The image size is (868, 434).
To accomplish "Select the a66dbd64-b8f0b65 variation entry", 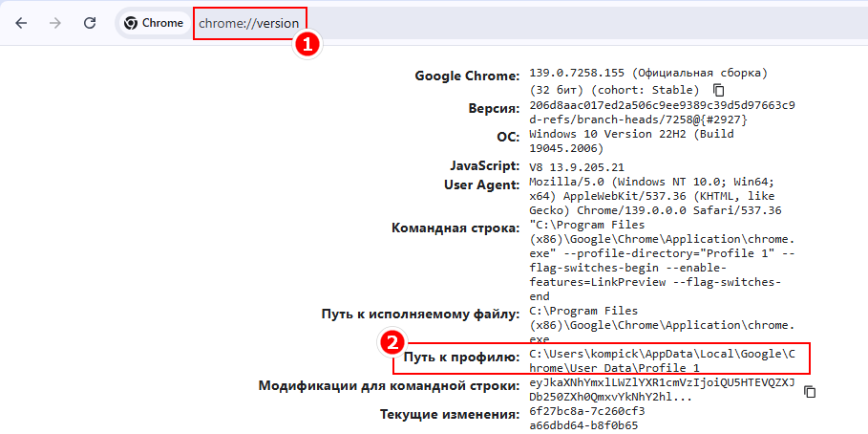I will click(583, 425).
